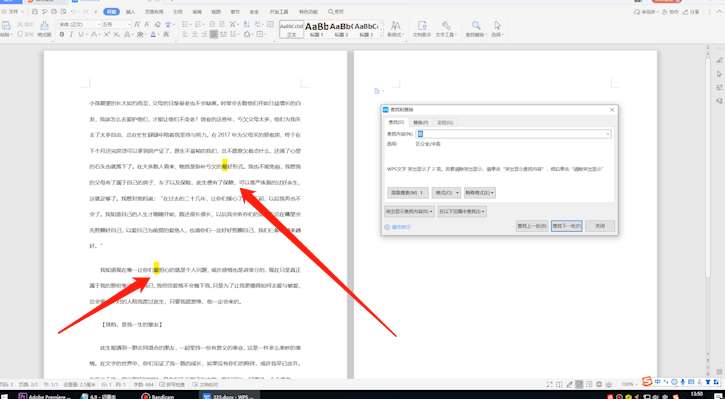Toggle spell check in the status bar
This screenshot has height=399, width=725.
coord(172,385)
